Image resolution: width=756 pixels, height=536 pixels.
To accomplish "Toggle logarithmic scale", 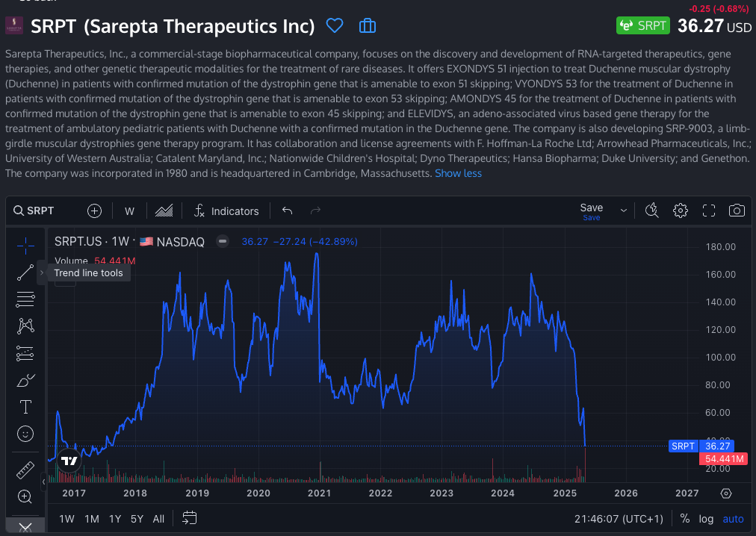I will pyautogui.click(x=706, y=519).
